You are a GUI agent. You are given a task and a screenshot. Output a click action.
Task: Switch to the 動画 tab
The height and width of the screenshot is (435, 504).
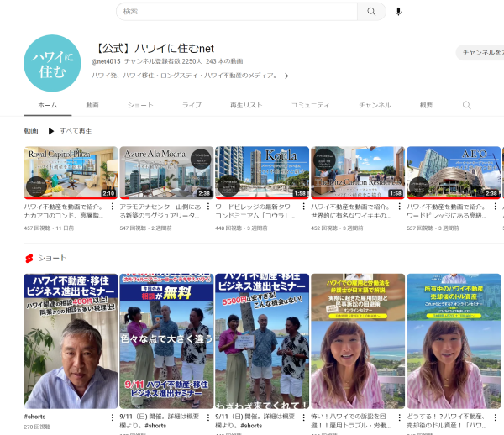pyautogui.click(x=92, y=105)
